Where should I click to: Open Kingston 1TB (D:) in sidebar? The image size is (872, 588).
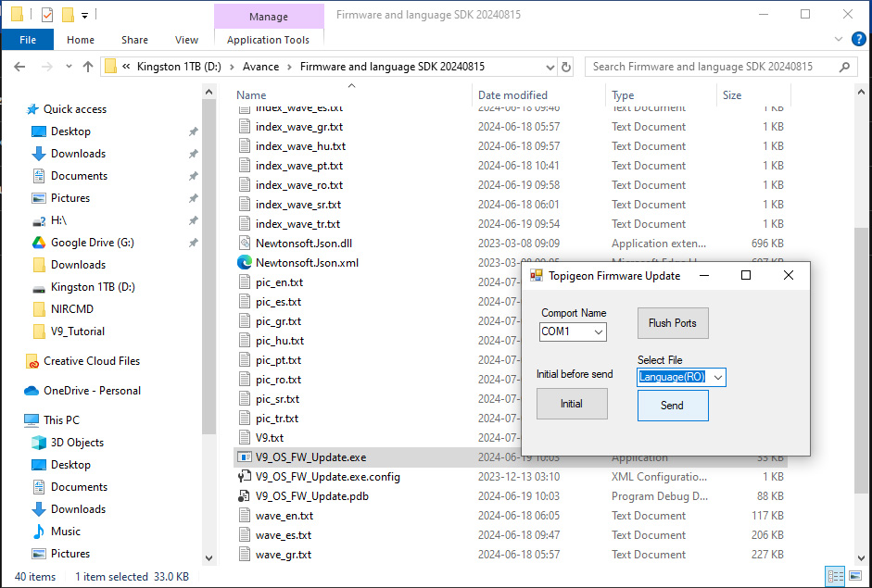tap(93, 287)
